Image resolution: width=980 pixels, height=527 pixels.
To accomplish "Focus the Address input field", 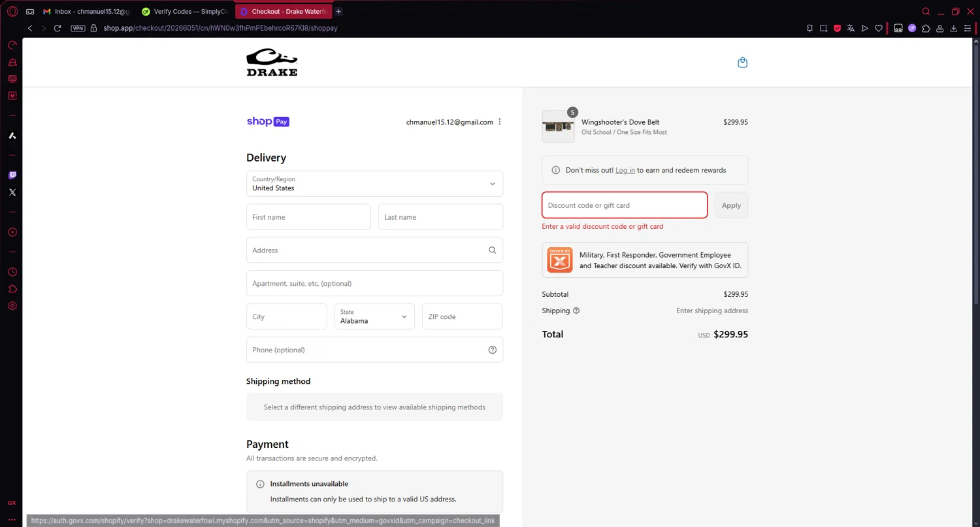I will click(x=374, y=250).
